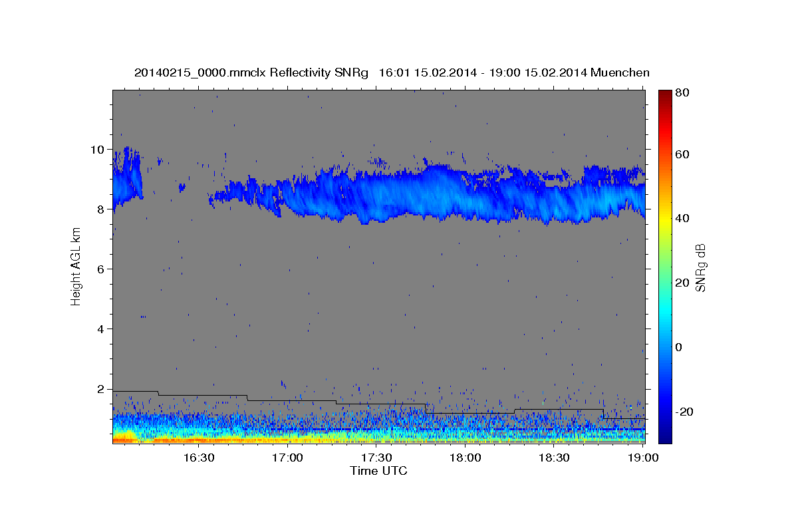Click the 16:30 time tick label

click(x=198, y=458)
